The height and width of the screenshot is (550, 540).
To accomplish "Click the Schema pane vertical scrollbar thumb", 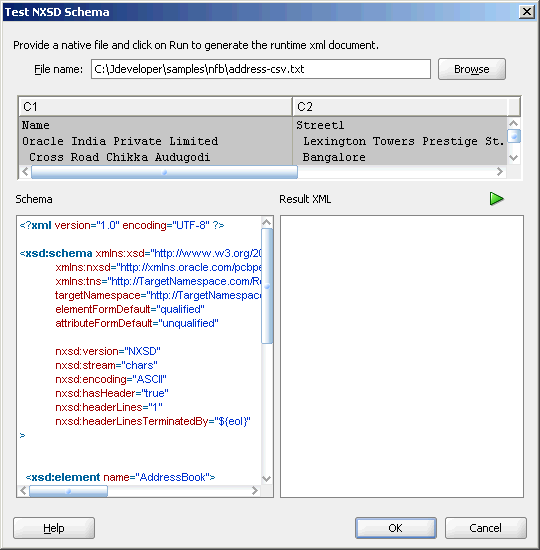I will click(x=267, y=286).
